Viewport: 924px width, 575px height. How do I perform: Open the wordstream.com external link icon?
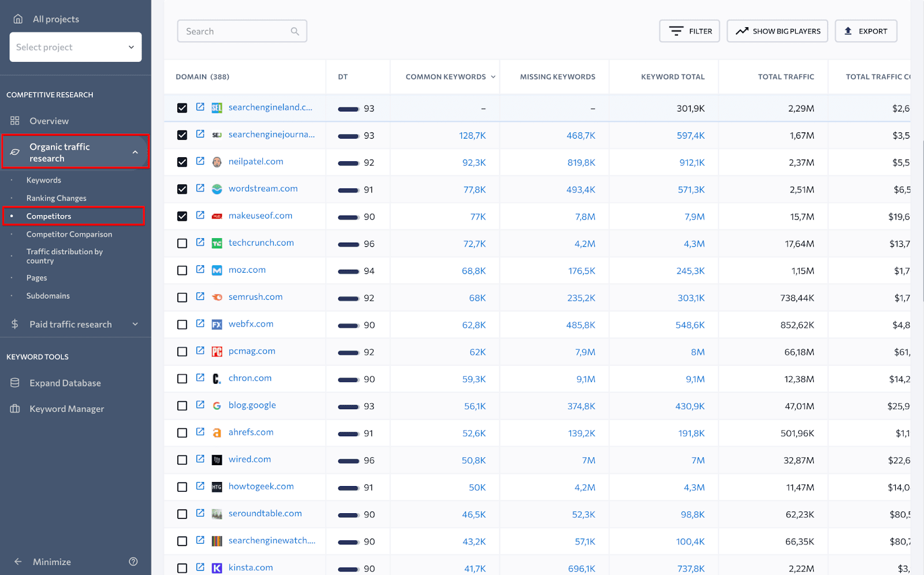200,188
